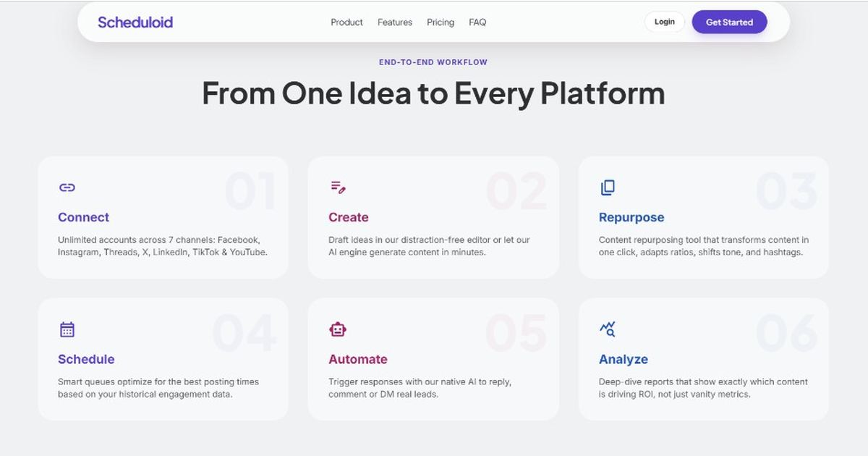Click the Login button
The image size is (868, 456).
[x=665, y=22]
